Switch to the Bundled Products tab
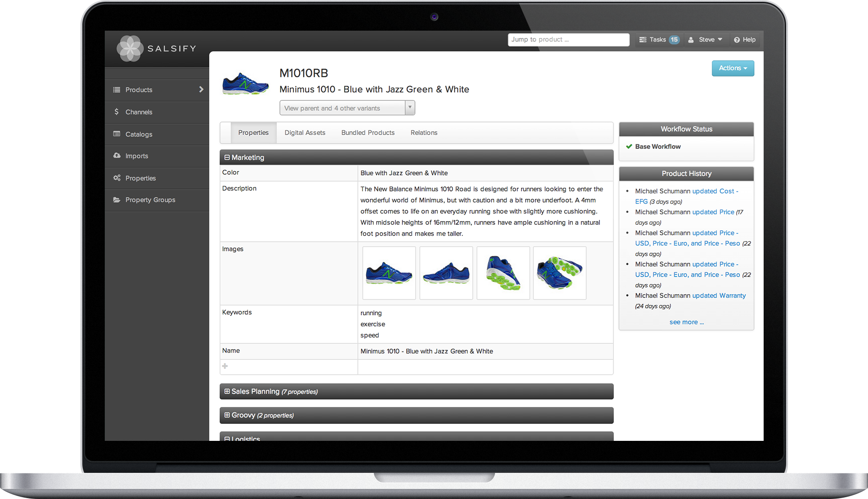The width and height of the screenshot is (868, 499). coord(368,133)
